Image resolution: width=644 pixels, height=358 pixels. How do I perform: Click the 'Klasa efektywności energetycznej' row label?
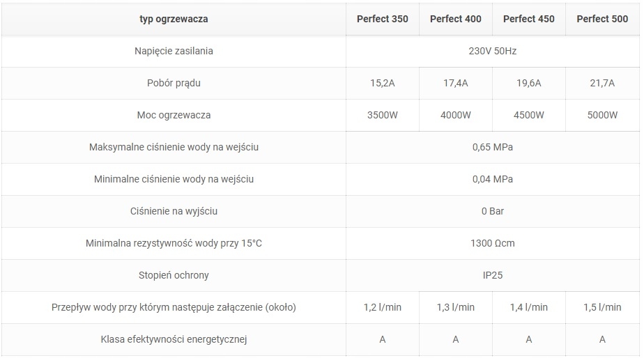174,339
